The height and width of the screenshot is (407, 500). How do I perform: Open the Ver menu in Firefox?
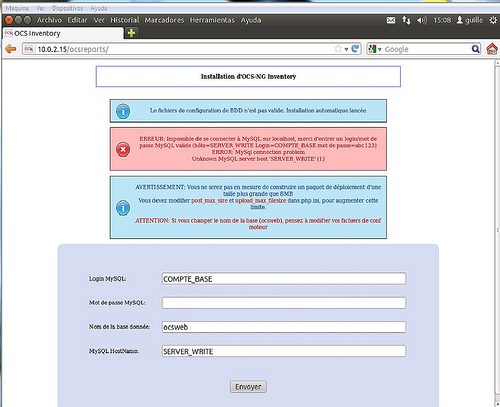[x=99, y=20]
